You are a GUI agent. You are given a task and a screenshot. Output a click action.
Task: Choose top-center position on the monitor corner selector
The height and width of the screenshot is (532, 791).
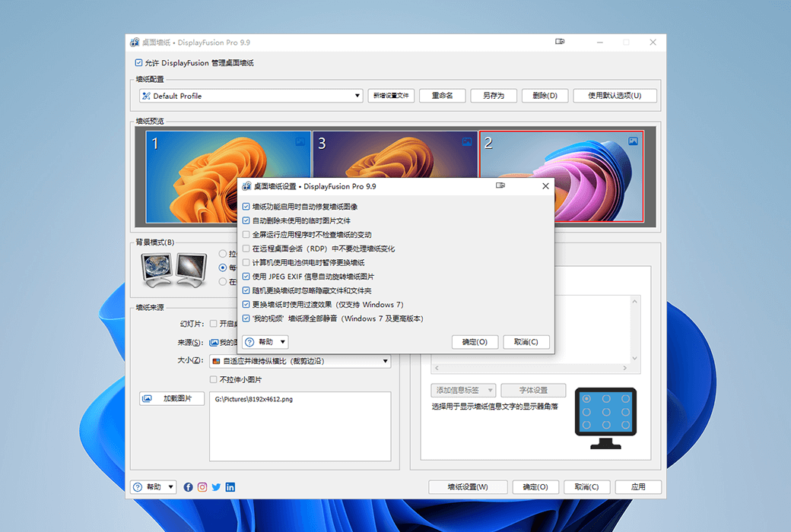point(606,399)
